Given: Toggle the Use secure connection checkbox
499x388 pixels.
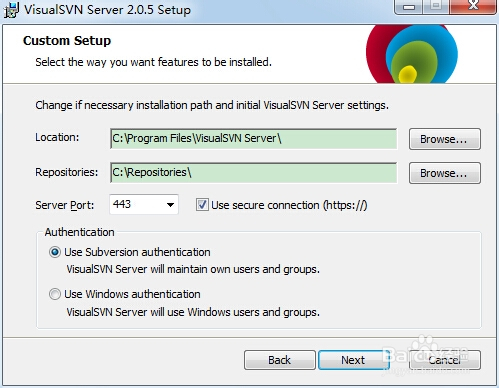Looking at the screenshot, I should [x=202, y=205].
